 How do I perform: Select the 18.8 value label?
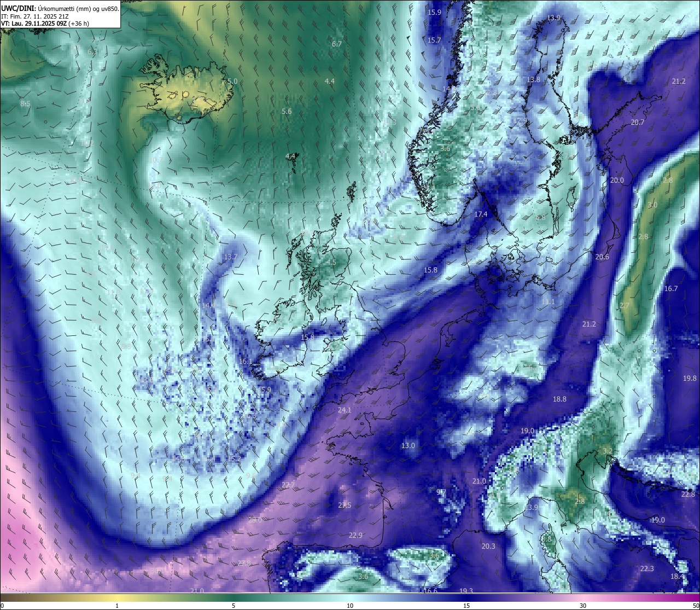(559, 399)
